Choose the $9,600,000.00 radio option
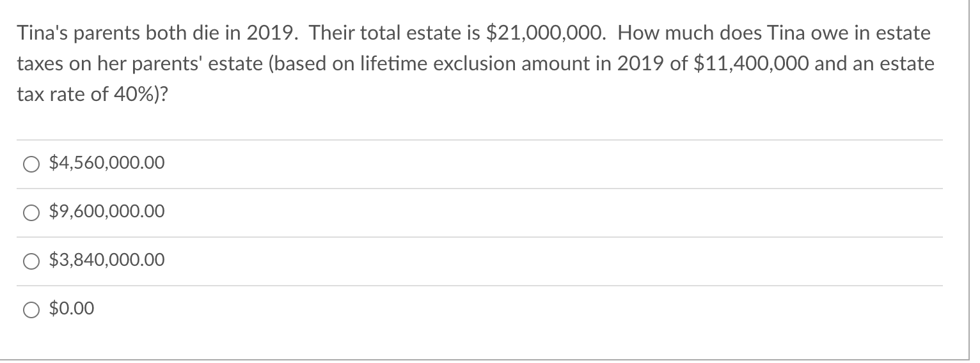The height and width of the screenshot is (363, 980). point(32,213)
